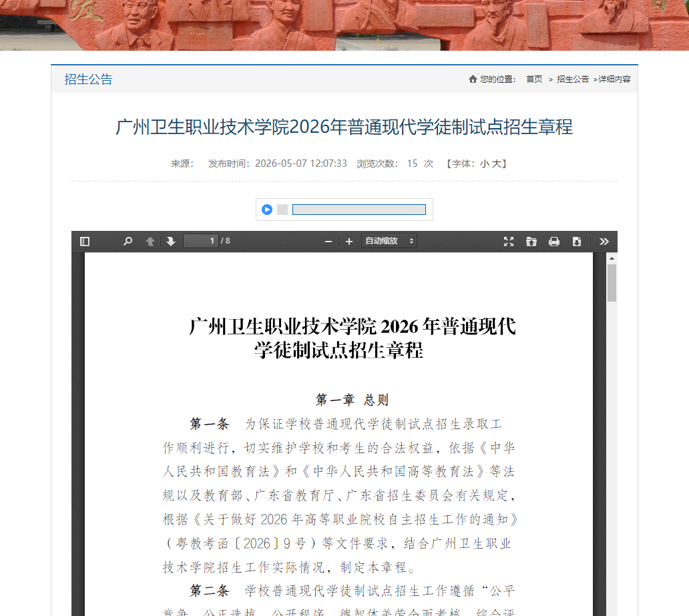The height and width of the screenshot is (616, 689).
Task: Go to previous PDF page
Action: [x=150, y=241]
